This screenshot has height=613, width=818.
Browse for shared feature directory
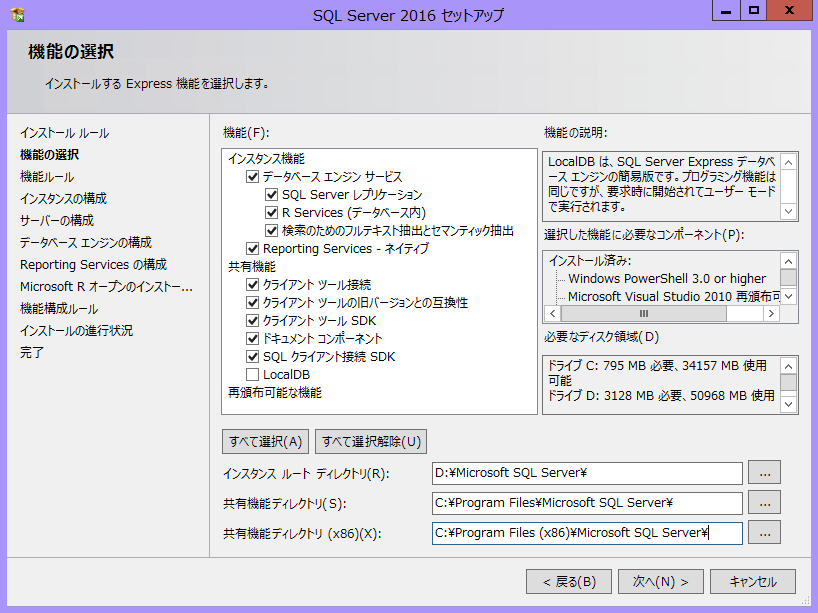[764, 503]
